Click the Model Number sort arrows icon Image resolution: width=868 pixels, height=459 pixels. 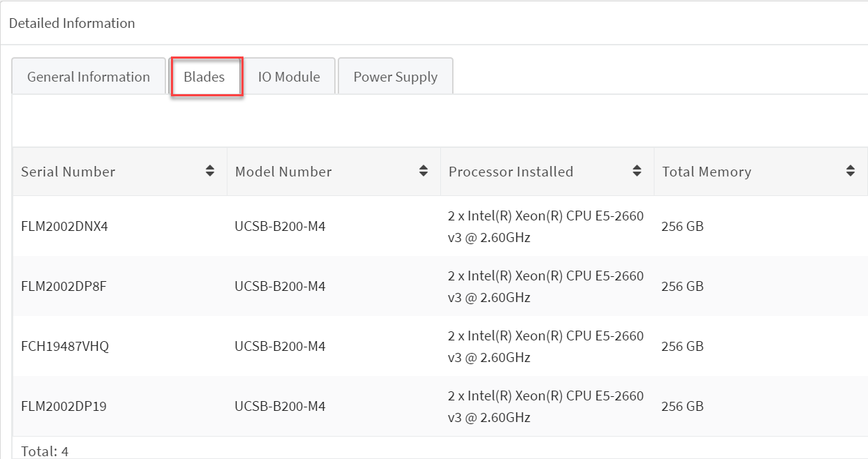click(x=424, y=171)
